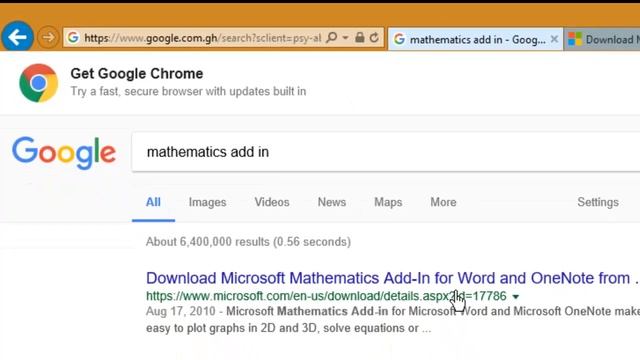Click the padlock security icon
This screenshot has width=640, height=360.
(x=359, y=38)
